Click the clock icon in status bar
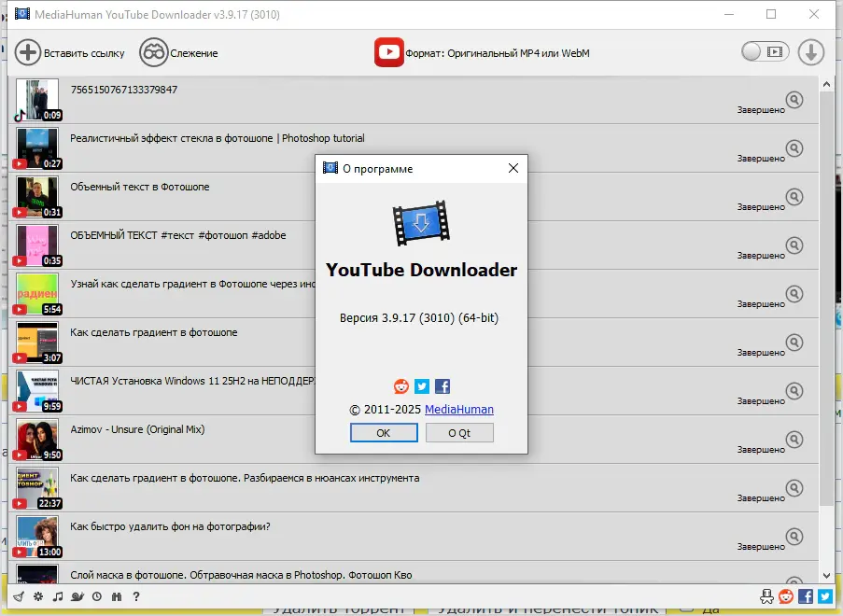Image resolution: width=843 pixels, height=616 pixels. coord(97,596)
